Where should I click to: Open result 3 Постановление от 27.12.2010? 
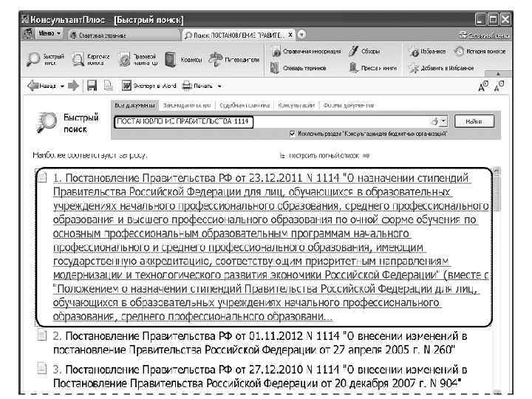[260, 376]
